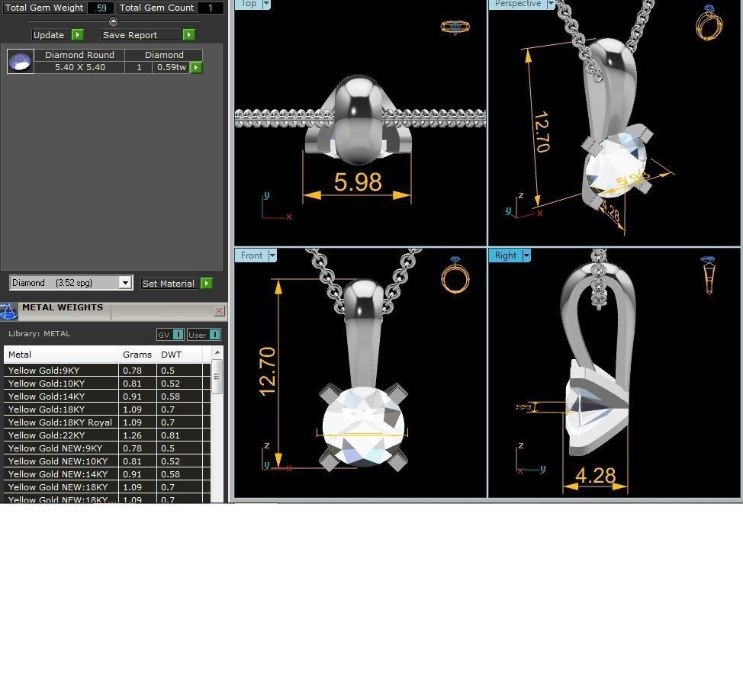Viewport: 743px width, 700px height.
Task: Select the Yellow Gold:14KY row
Action: coord(107,397)
